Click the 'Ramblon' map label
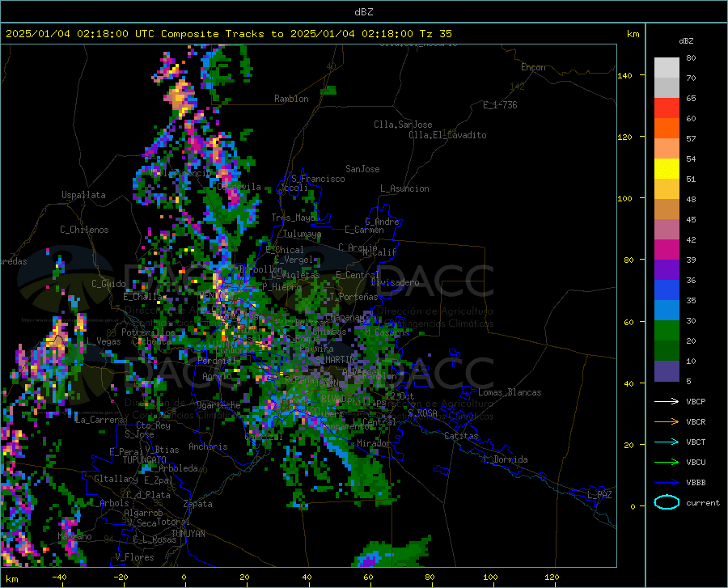This screenshot has width=728, height=588. point(291,99)
